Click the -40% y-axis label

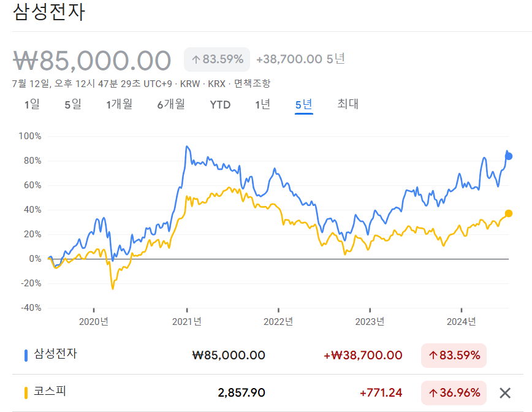[31, 308]
